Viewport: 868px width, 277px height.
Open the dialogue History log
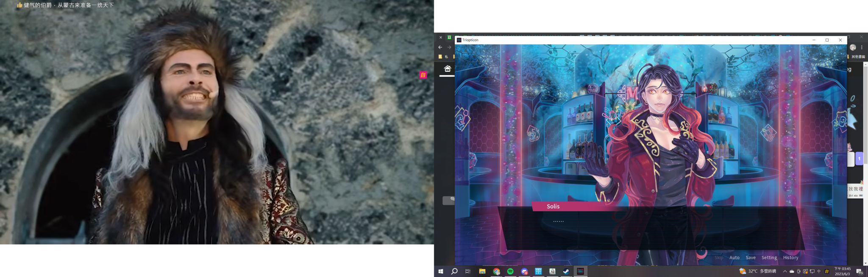pos(790,257)
